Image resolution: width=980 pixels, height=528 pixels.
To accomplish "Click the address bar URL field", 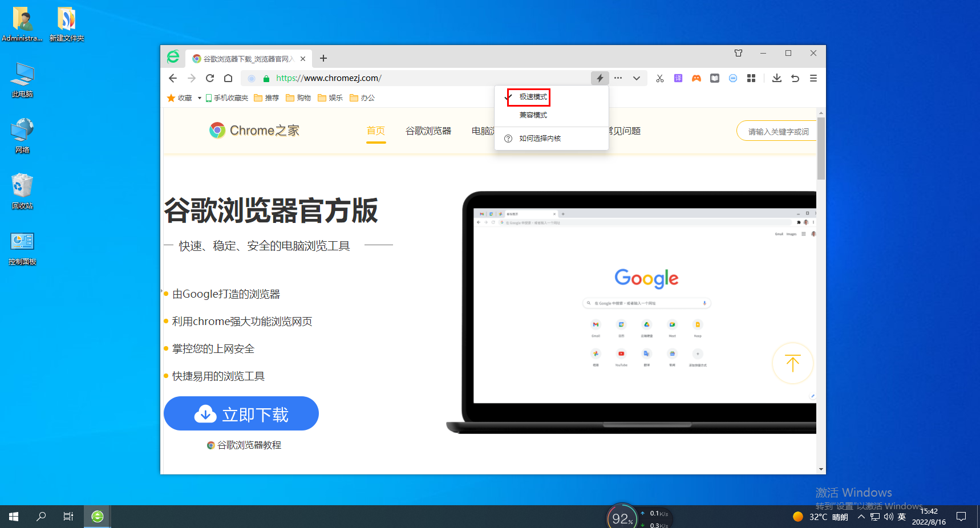I will coord(416,78).
